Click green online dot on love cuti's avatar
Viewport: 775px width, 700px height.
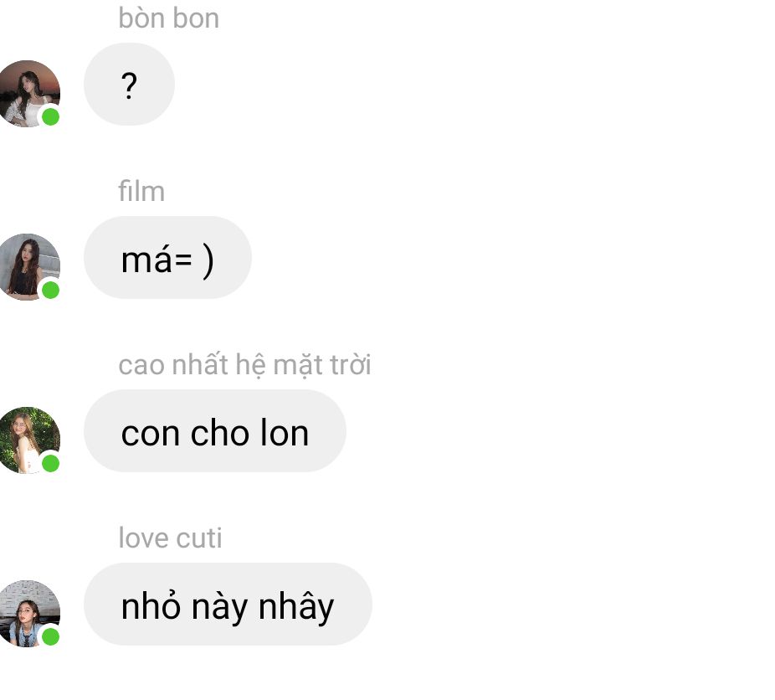tap(50, 636)
